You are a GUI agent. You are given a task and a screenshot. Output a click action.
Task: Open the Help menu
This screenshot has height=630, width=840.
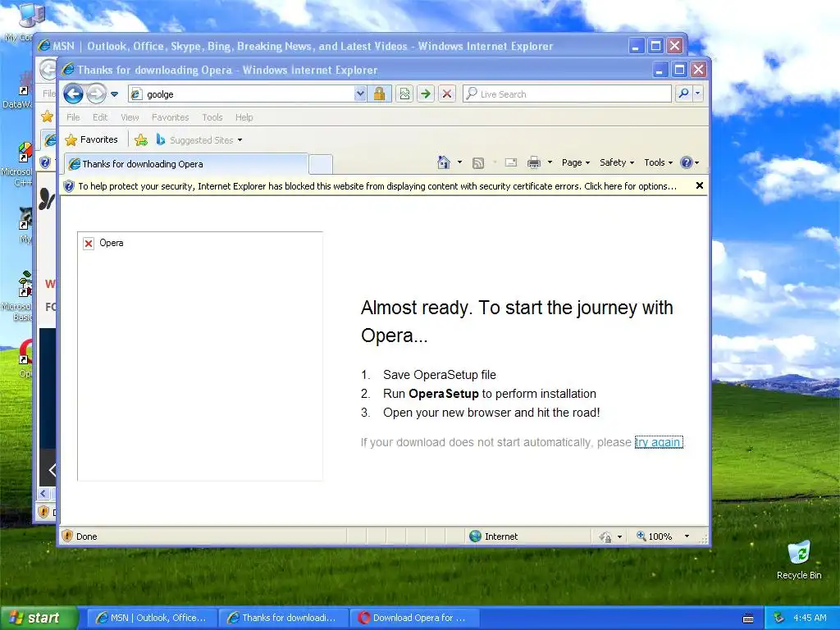click(244, 117)
